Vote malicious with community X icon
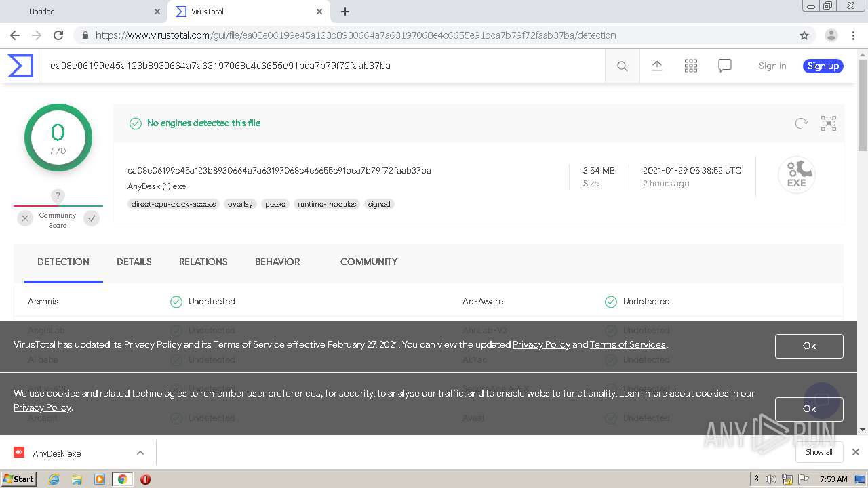868x488 pixels. click(x=25, y=218)
